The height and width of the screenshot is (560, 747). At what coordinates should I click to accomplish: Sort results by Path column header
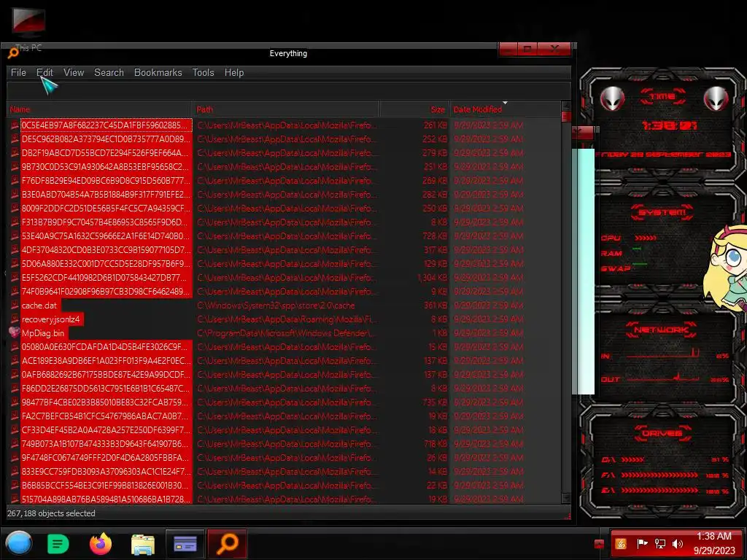pos(286,109)
